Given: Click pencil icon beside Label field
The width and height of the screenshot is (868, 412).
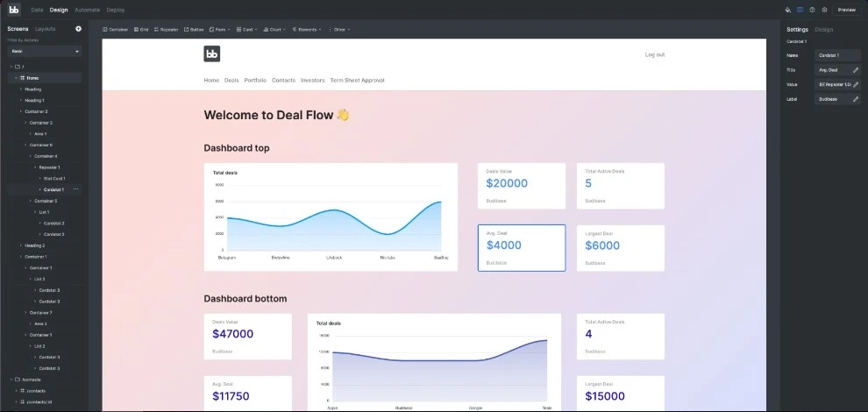Looking at the screenshot, I should pos(856,99).
